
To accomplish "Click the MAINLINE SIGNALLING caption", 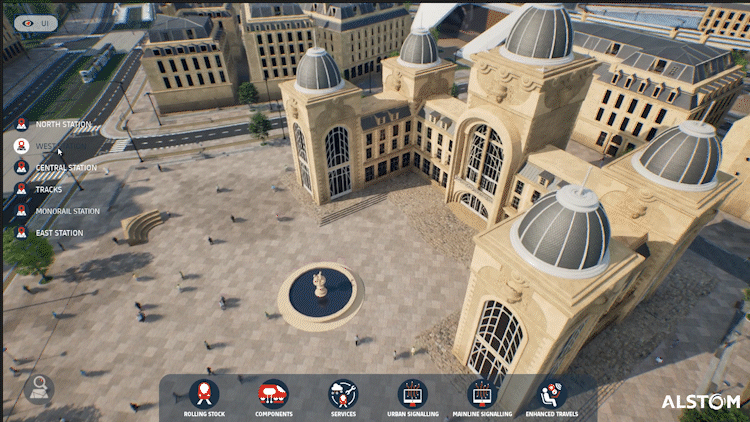I will tap(482, 414).
